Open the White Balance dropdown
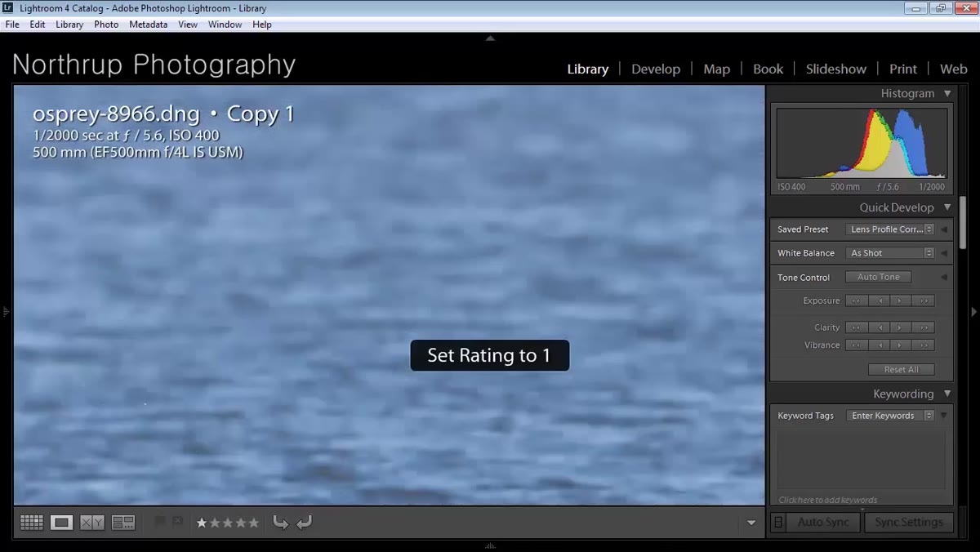The width and height of the screenshot is (980, 552). tap(889, 253)
